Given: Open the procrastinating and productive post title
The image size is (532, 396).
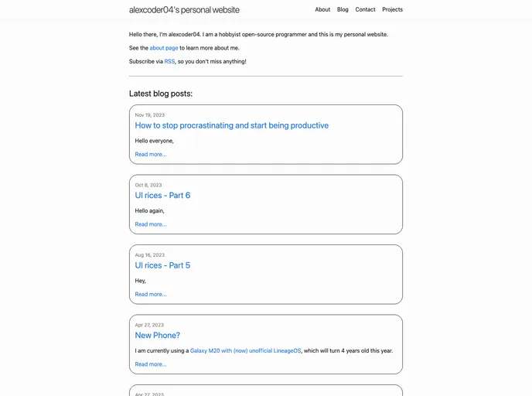Looking at the screenshot, I should tap(231, 125).
